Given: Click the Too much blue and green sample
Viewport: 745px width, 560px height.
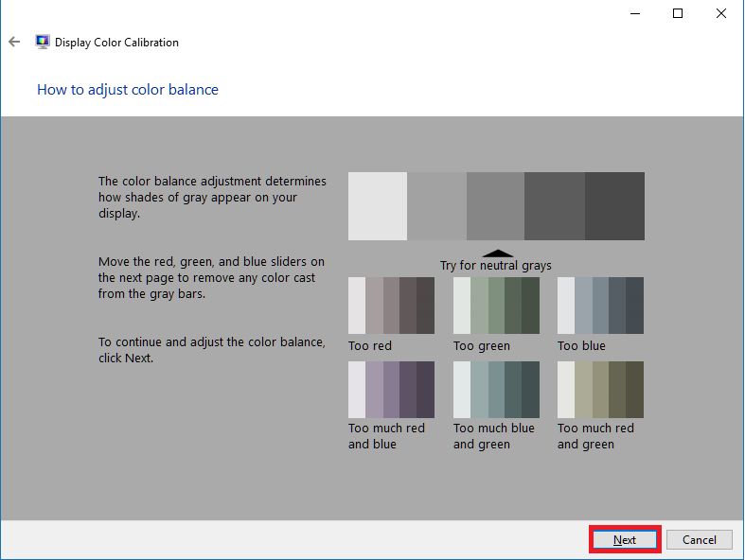Looking at the screenshot, I should (496, 390).
